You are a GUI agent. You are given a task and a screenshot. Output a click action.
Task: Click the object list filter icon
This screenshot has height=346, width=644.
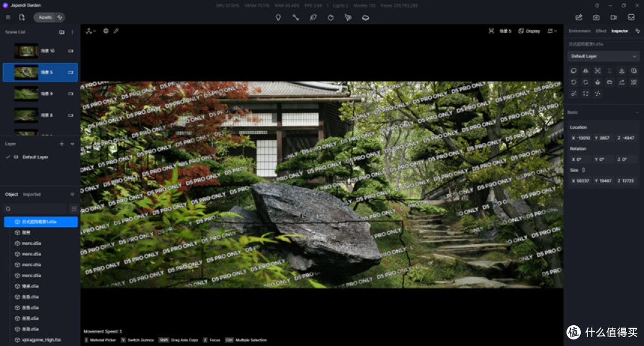tap(72, 194)
